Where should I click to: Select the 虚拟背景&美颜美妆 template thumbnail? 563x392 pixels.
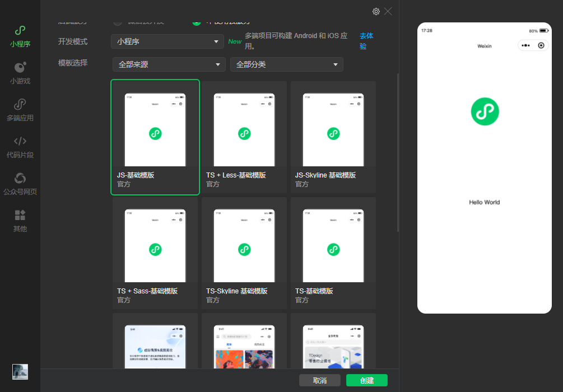point(155,347)
